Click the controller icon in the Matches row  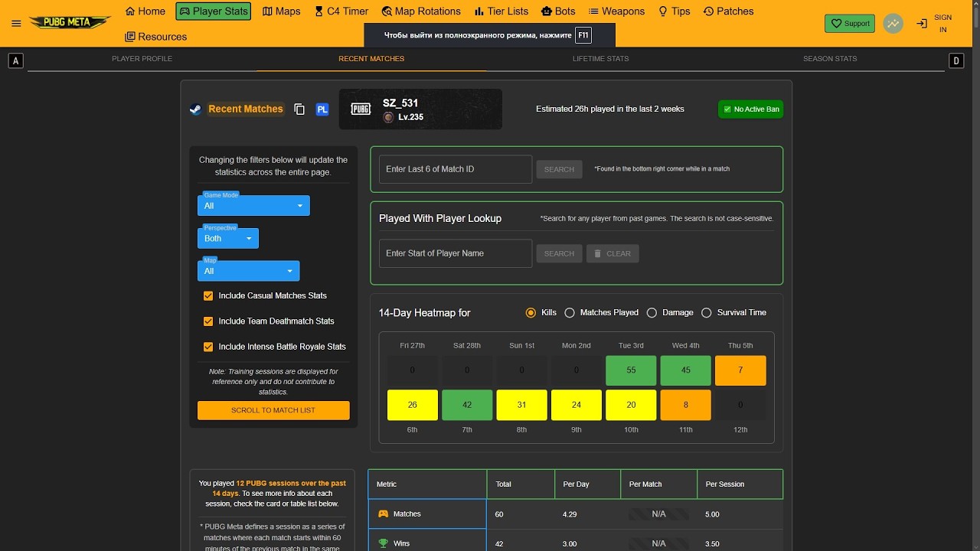click(384, 514)
